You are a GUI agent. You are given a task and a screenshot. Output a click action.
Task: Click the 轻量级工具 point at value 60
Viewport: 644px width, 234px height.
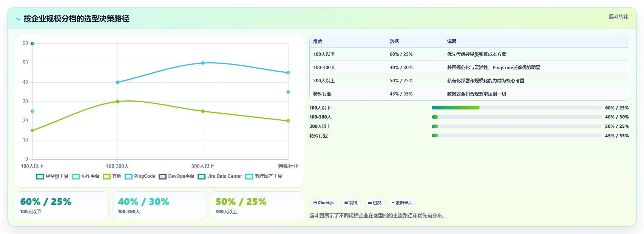click(x=32, y=44)
